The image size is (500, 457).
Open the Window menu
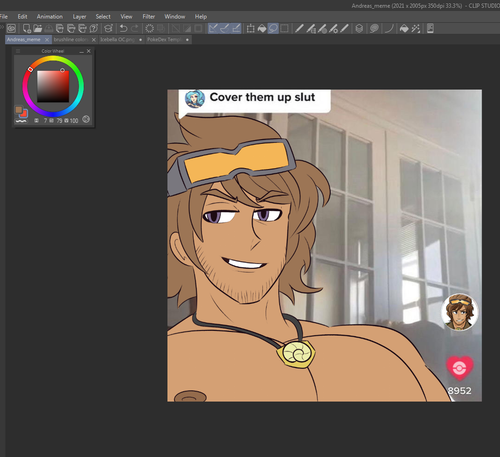(175, 17)
